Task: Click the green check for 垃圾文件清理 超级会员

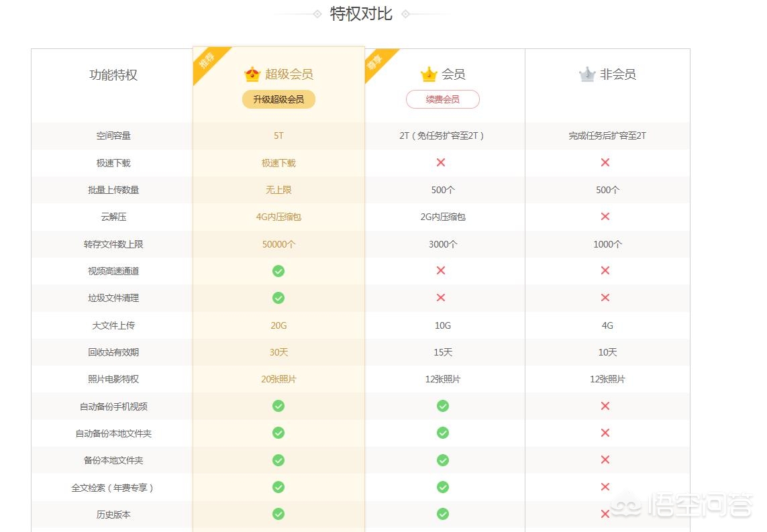Action: click(x=278, y=298)
